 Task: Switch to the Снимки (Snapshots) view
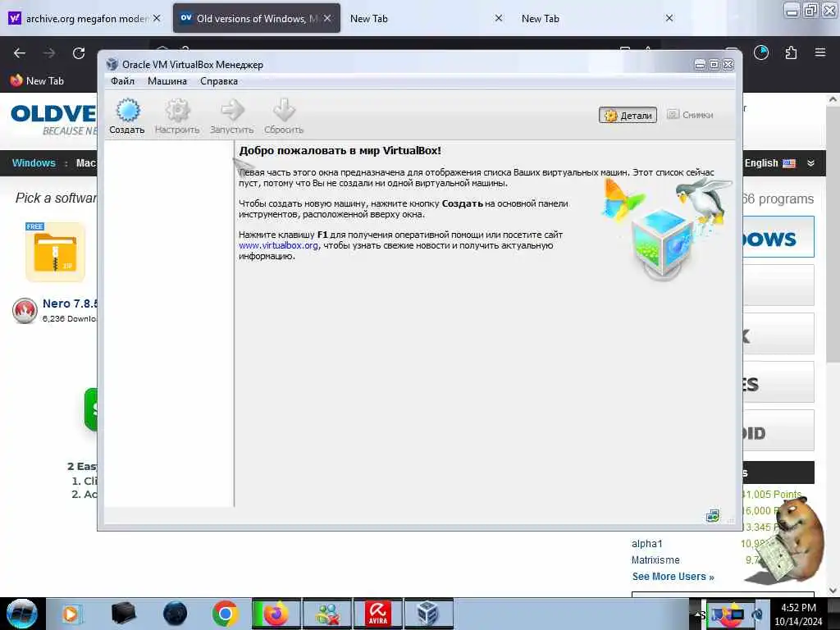click(690, 115)
